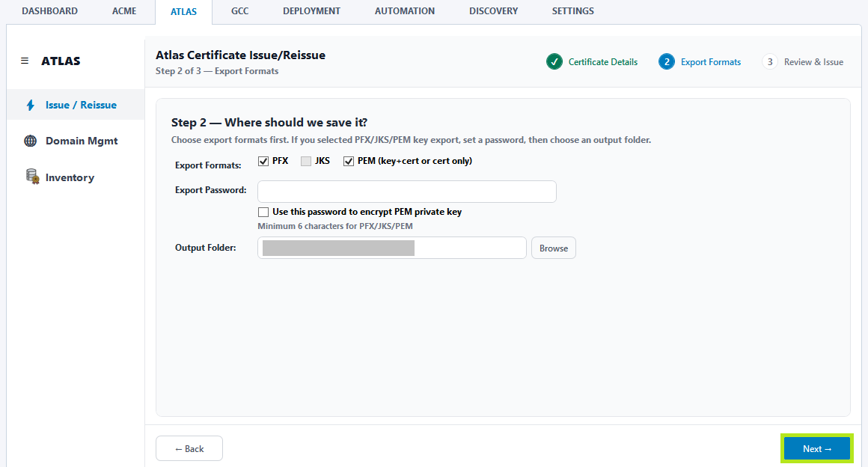The width and height of the screenshot is (868, 467).
Task: Open Inventory in sidebar
Action: (76, 177)
